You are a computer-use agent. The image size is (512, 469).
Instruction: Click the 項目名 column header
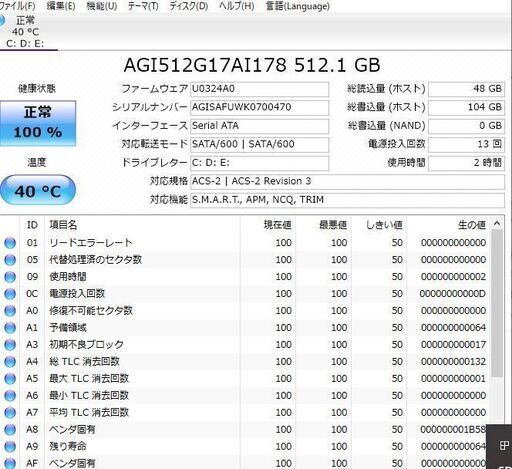[x=142, y=225]
